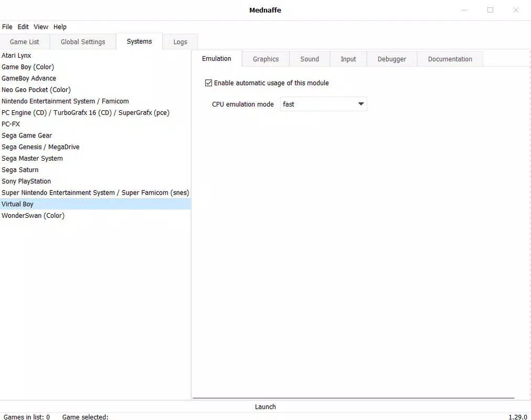Select PC Engine (CD) / TurboGrafx 16 entry
Screen dimensions: 531x420
[x=95, y=112]
